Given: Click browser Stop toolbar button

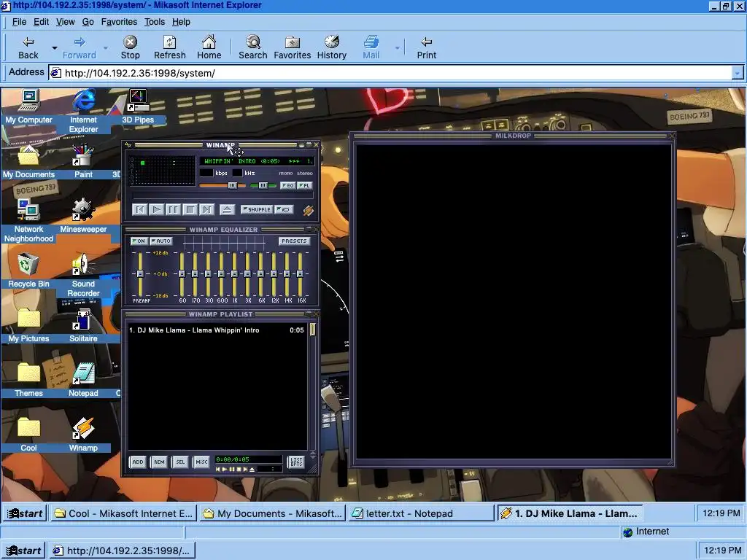Looking at the screenshot, I should click(x=130, y=47).
